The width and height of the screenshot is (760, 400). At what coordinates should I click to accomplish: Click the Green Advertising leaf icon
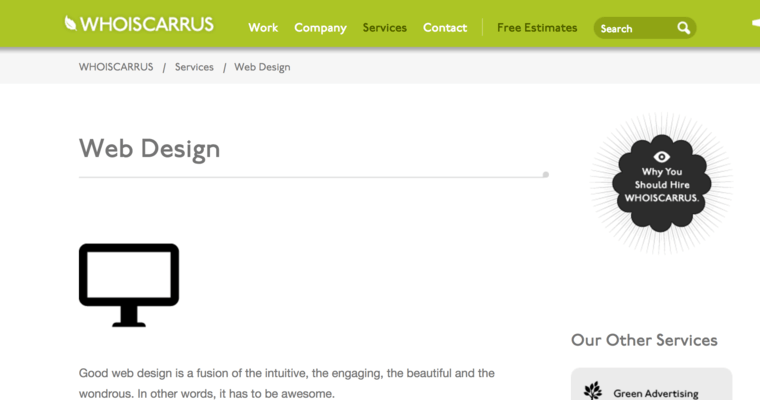(x=593, y=391)
